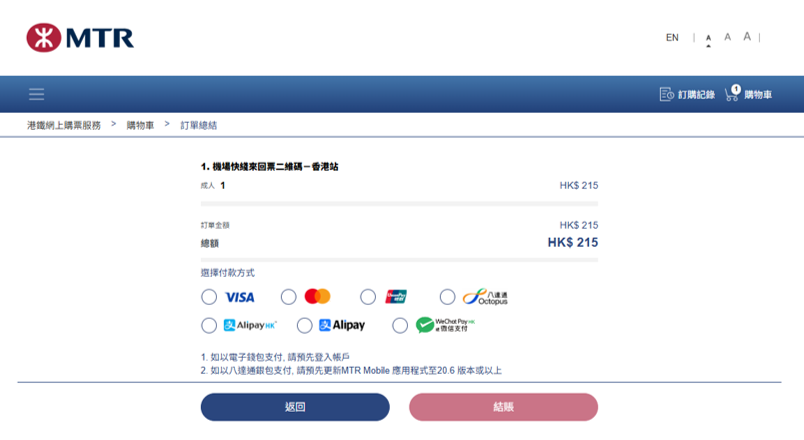Image resolution: width=804 pixels, height=440 pixels.
Task: Click the 返回 back button
Action: pos(295,407)
